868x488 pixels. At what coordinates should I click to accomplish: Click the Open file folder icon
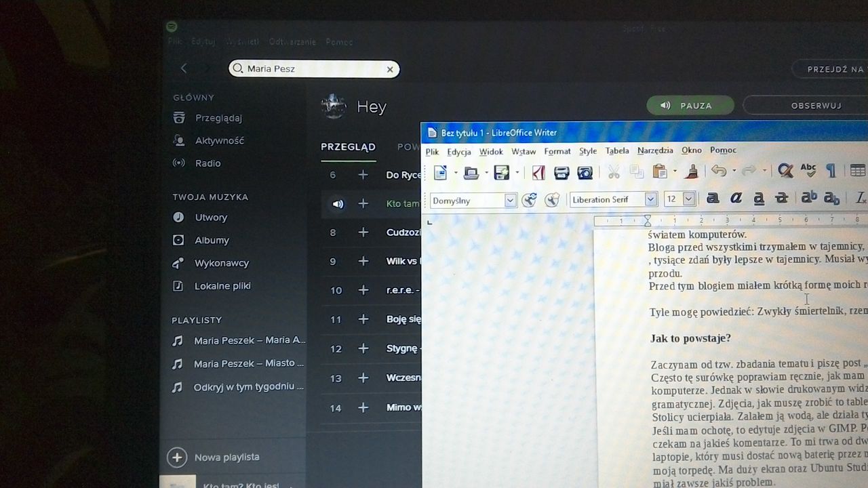471,173
